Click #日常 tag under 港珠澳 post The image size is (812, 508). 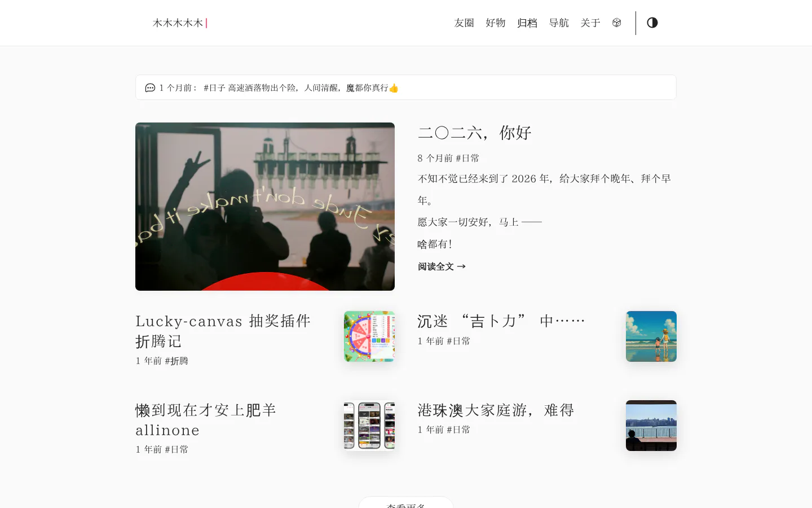[x=458, y=430]
